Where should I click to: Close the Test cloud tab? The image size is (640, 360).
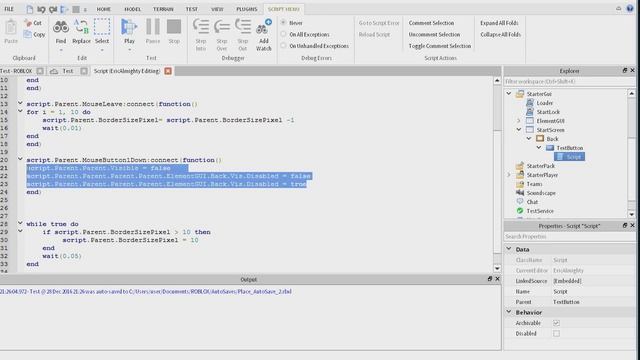tap(84, 71)
